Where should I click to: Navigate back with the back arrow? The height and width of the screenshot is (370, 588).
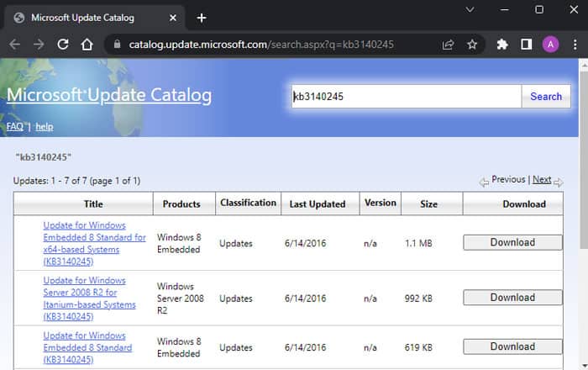tap(15, 45)
